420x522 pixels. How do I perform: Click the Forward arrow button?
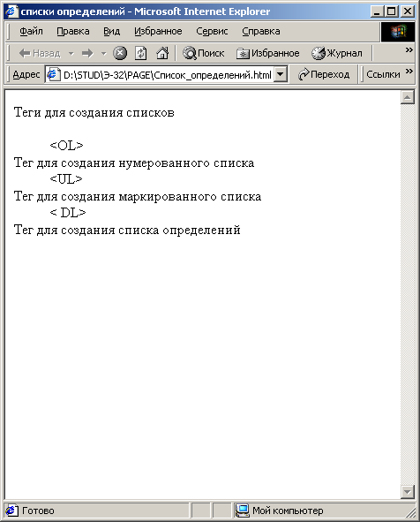pos(87,53)
